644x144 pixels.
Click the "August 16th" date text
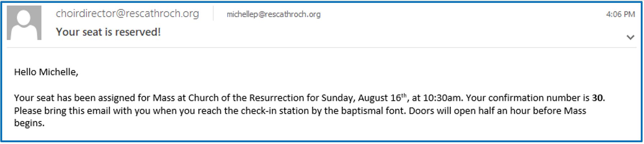pos(382,98)
